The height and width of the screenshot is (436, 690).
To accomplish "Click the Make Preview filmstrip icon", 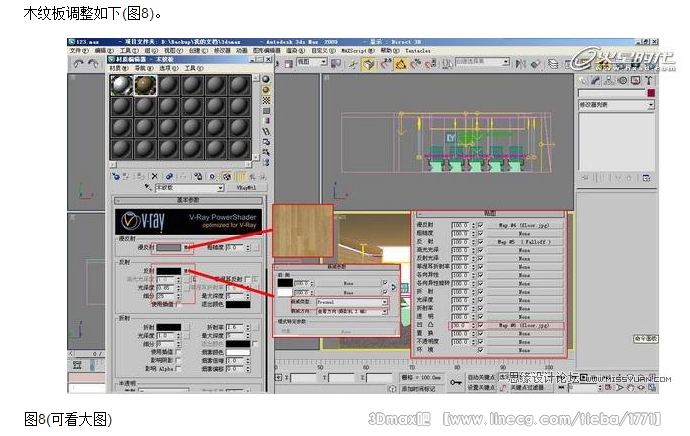I will [x=266, y=132].
